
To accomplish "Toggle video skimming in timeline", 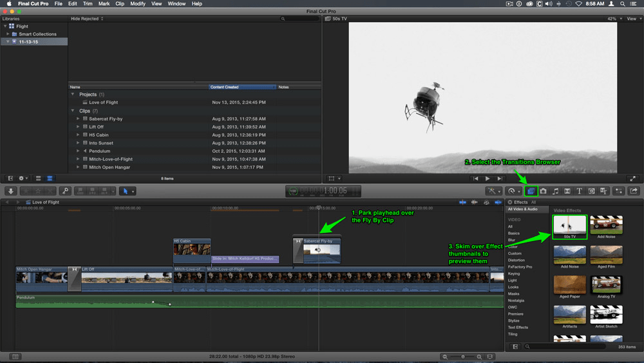I will pyautogui.click(x=462, y=202).
